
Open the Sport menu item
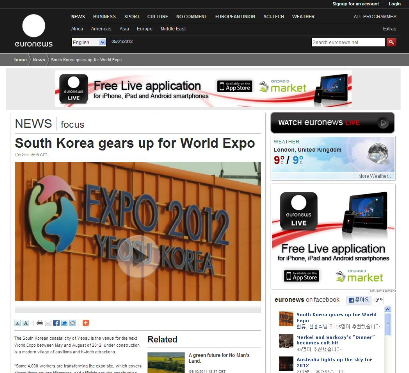pyautogui.click(x=132, y=16)
